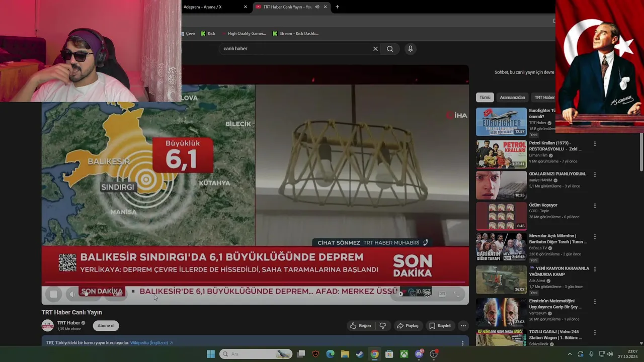Subscribe with the Abone ol button
The height and width of the screenshot is (362, 644).
point(106,326)
